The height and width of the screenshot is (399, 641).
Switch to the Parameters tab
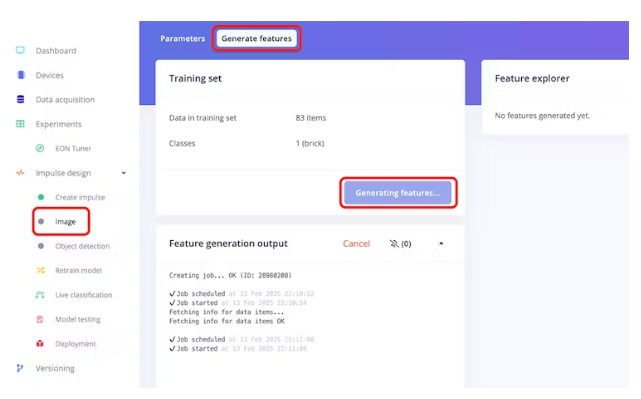click(x=182, y=38)
